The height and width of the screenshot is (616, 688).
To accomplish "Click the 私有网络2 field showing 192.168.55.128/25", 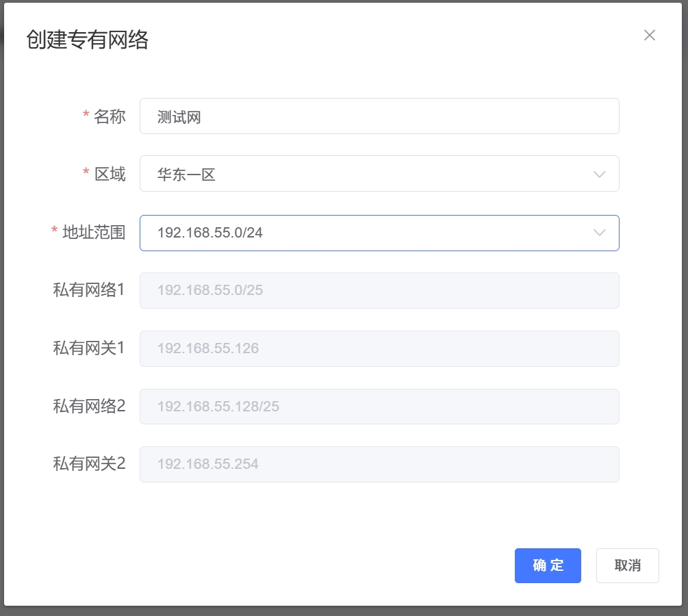I will pos(379,407).
